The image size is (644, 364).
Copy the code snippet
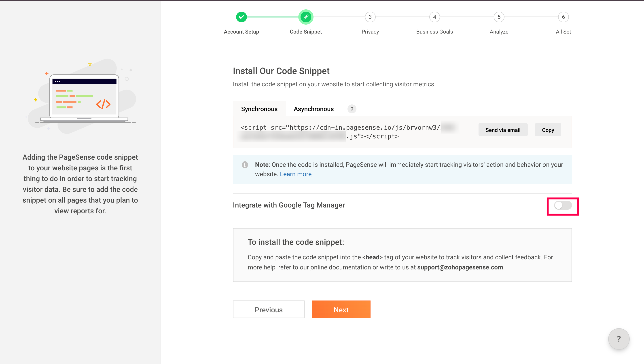coord(548,130)
